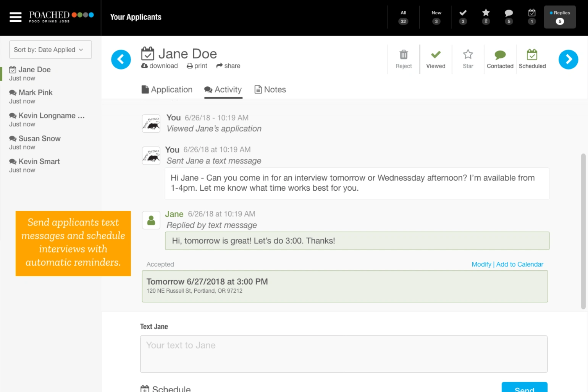
Task: Click the Your Applicants page title
Action: coord(136,17)
